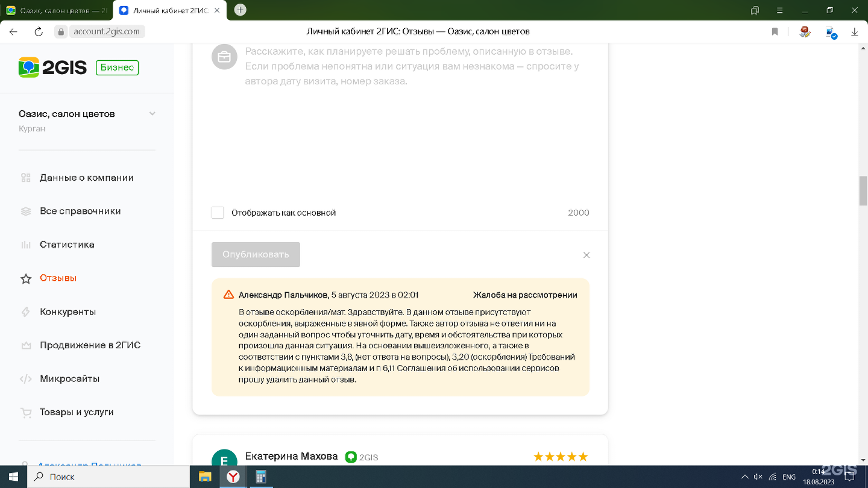Click the Данные о компании grid icon
The image size is (868, 488).
click(26, 178)
